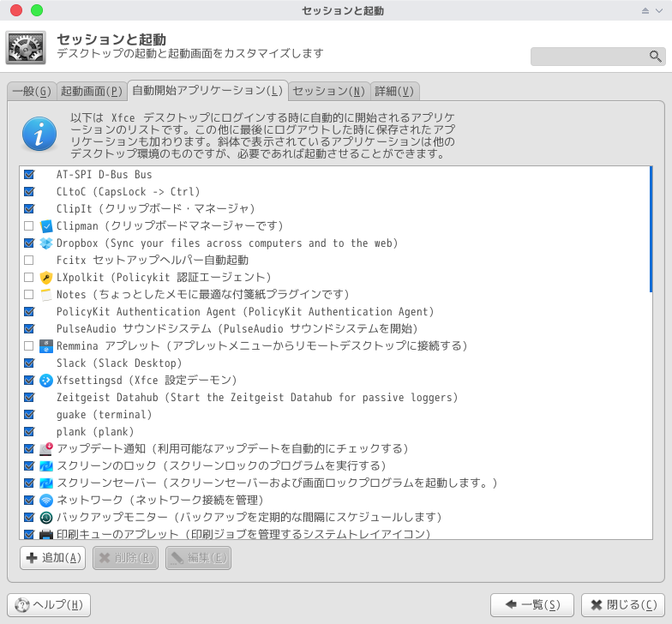The image size is (672, 624).
Task: Click the Clipman clipboard icon
Action: click(x=46, y=226)
